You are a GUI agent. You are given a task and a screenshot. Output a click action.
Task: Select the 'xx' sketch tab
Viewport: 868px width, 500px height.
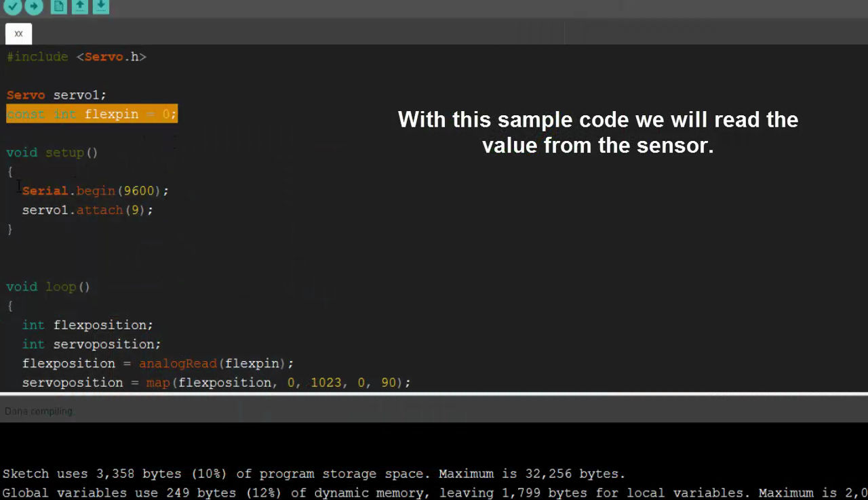tap(18, 34)
